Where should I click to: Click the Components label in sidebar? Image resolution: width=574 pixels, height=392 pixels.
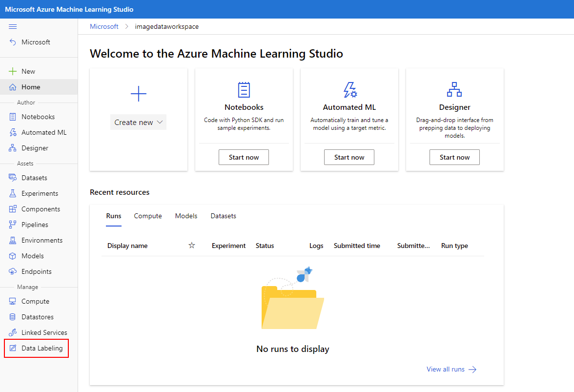(41, 208)
